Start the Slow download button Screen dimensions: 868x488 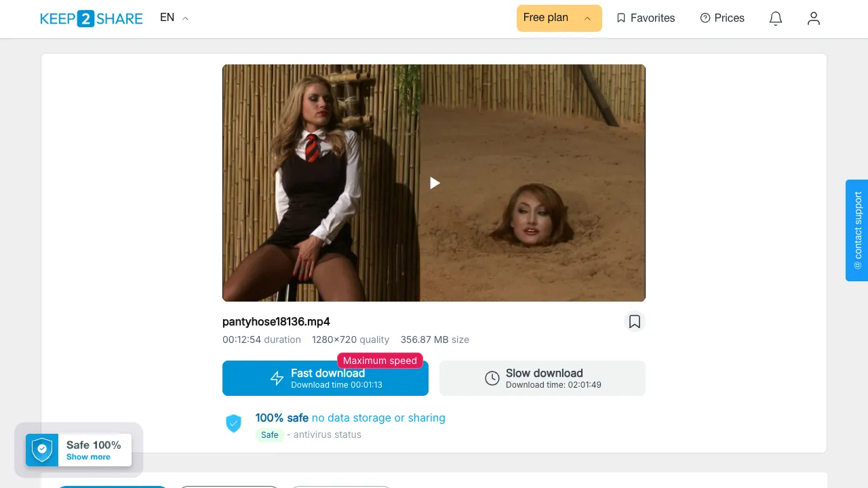pyautogui.click(x=542, y=378)
